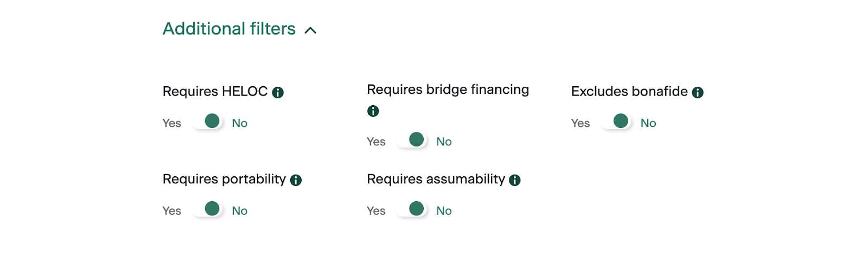
Task: Choose "No" label under Requires HELOC
Action: click(240, 123)
